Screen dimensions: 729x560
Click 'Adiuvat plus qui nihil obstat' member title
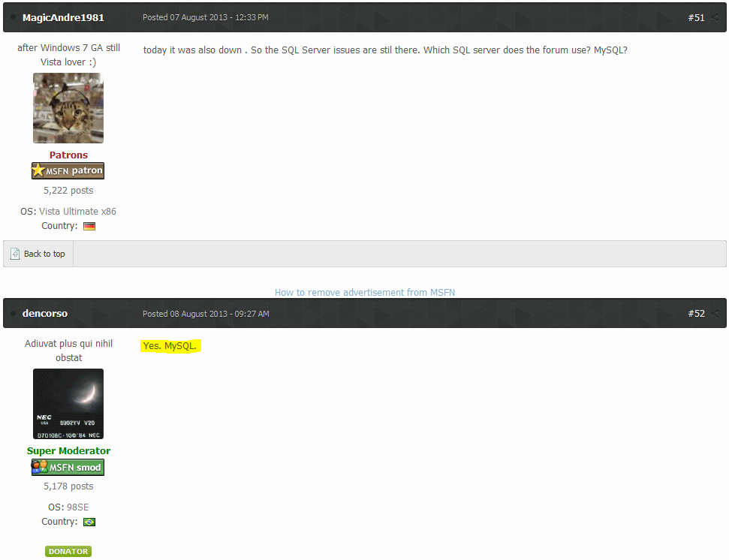pos(69,351)
